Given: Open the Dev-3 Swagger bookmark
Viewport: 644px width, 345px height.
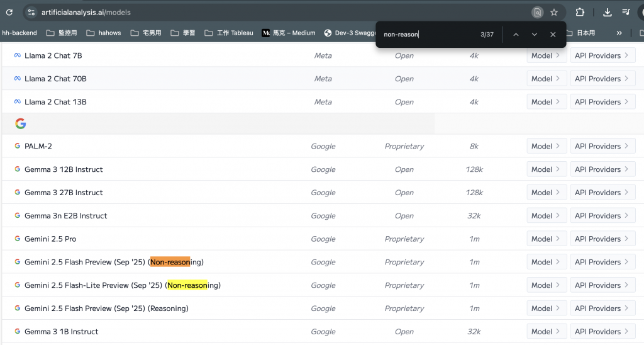Looking at the screenshot, I should (x=350, y=33).
